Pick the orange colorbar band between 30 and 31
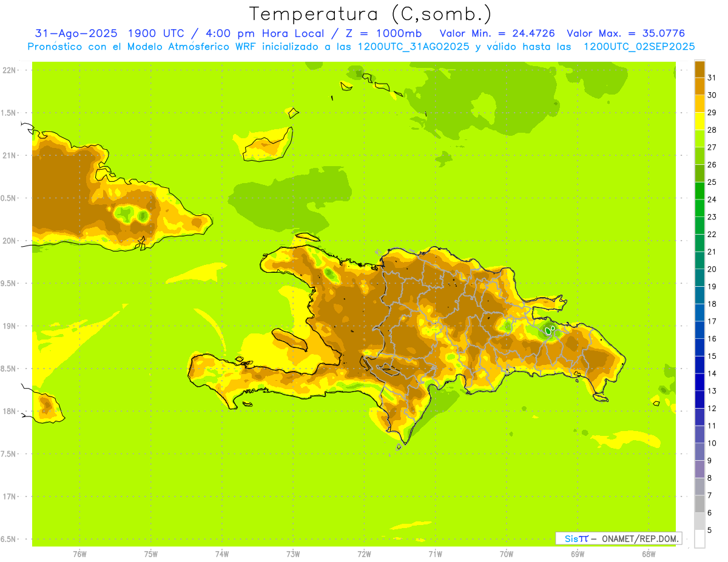728x562 pixels. coord(699,87)
